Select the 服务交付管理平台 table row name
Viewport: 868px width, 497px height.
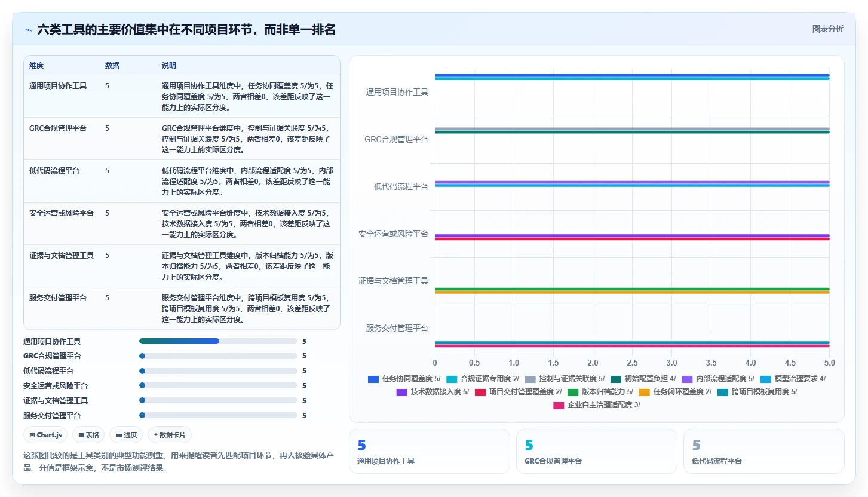tap(58, 298)
